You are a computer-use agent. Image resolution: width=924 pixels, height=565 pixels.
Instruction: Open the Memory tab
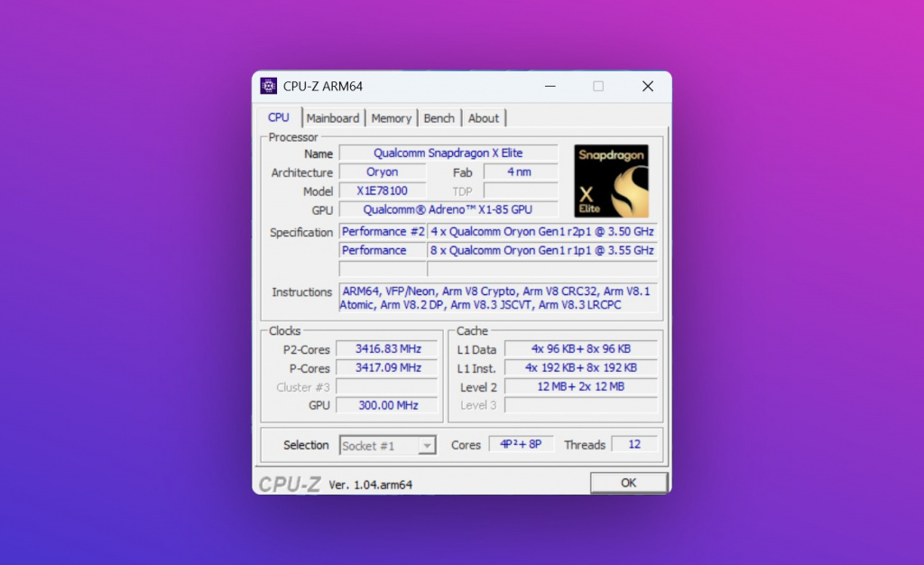391,118
